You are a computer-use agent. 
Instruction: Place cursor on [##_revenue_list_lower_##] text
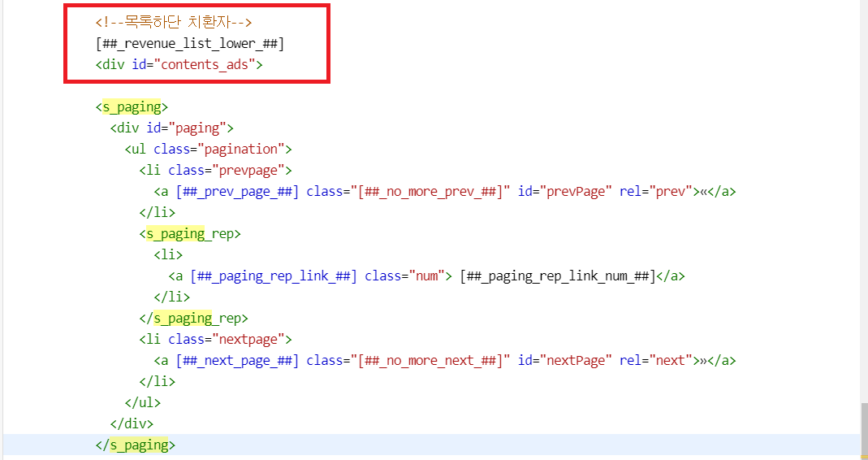pos(189,43)
